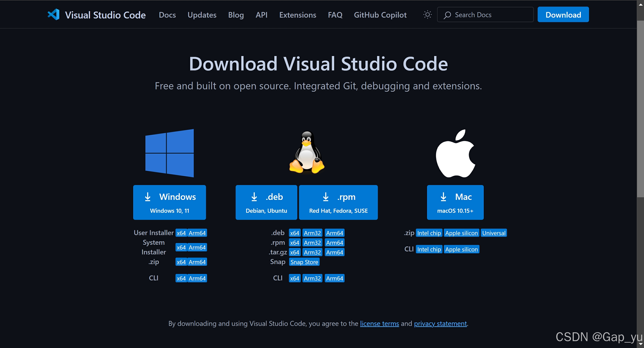Click the download icon on the .deb button
This screenshot has width=644, height=348.
point(254,197)
